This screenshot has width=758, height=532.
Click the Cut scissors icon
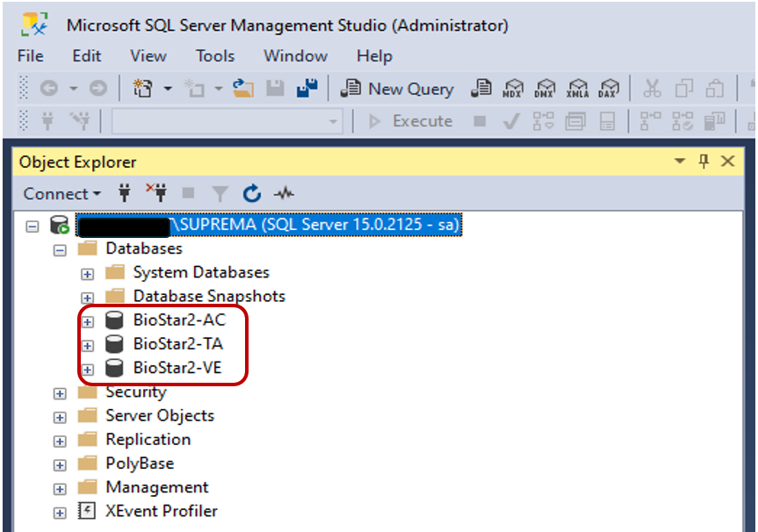652,89
